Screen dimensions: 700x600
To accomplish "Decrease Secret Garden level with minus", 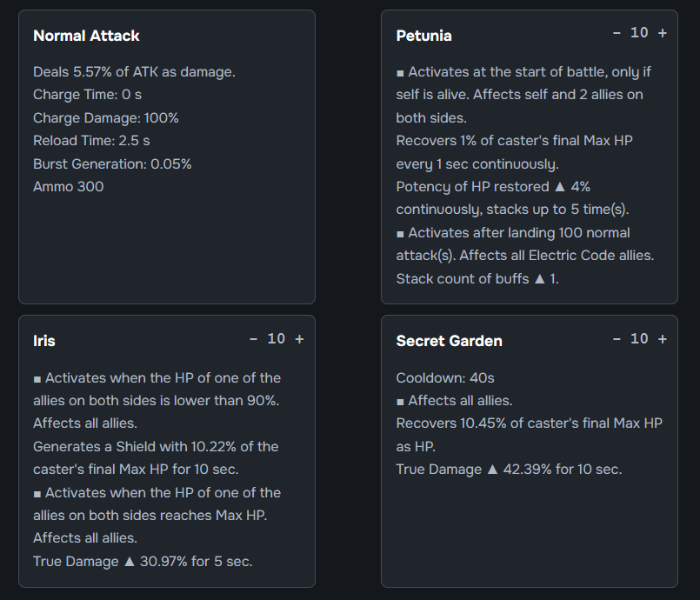I will pos(617,339).
